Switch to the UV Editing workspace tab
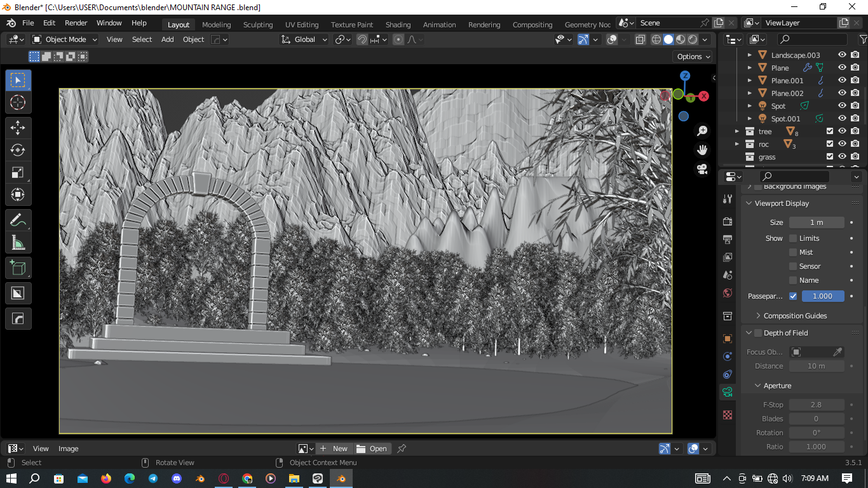868x488 pixels. pos(302,25)
